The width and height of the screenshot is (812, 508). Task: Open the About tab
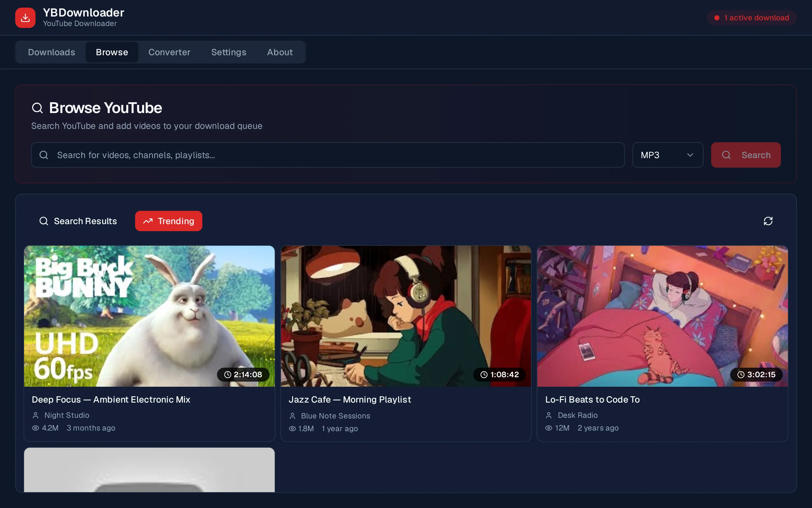[x=280, y=52]
